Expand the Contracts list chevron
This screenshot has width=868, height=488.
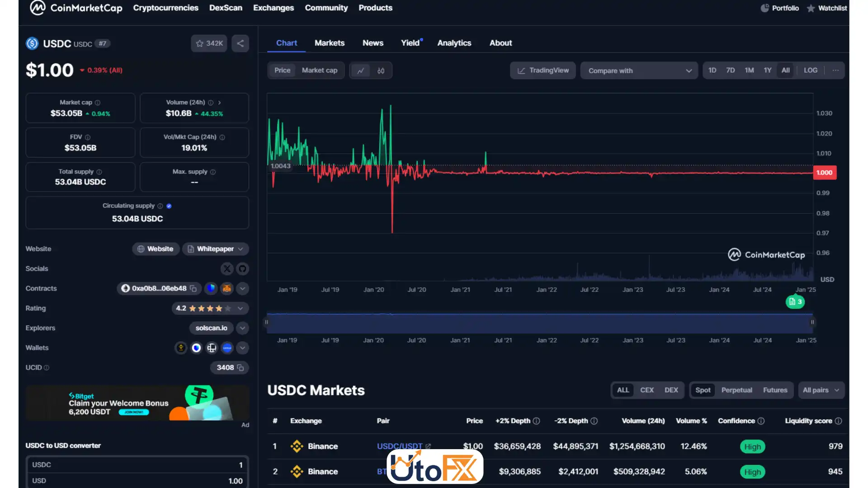[243, 289]
